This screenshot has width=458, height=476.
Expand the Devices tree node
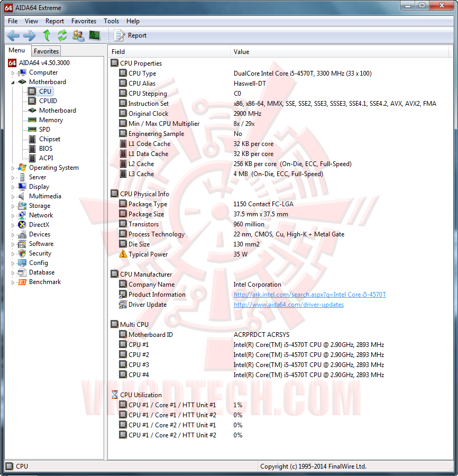point(13,235)
